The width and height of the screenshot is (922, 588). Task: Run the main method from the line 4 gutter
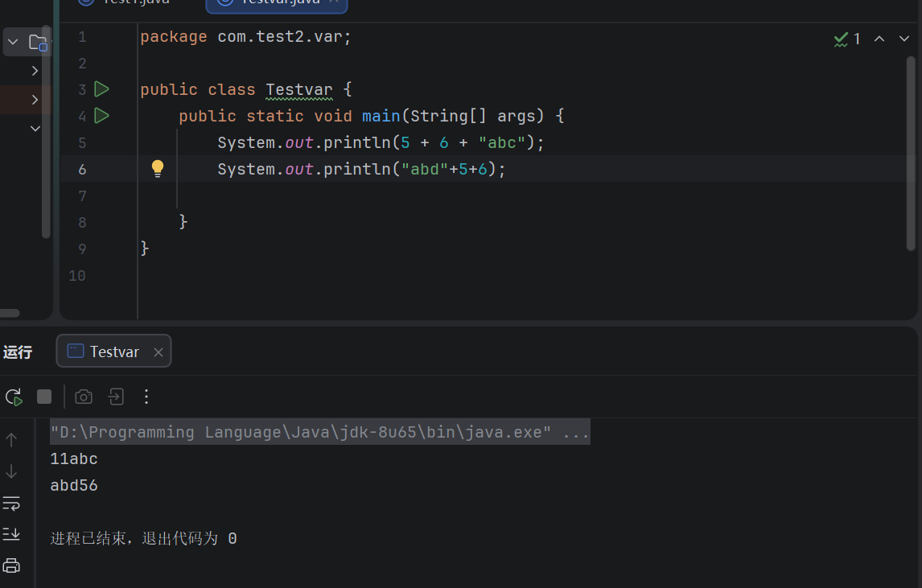[101, 116]
